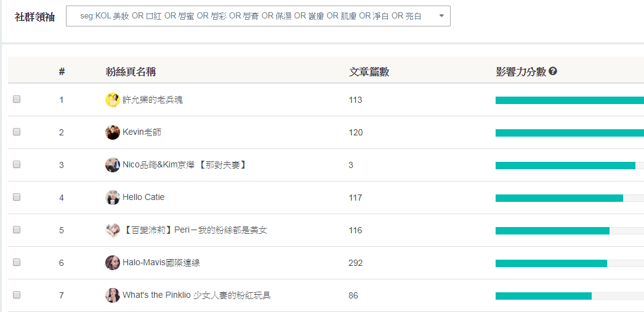Check the box for row 1
The width and height of the screenshot is (644, 312).
pos(17,99)
